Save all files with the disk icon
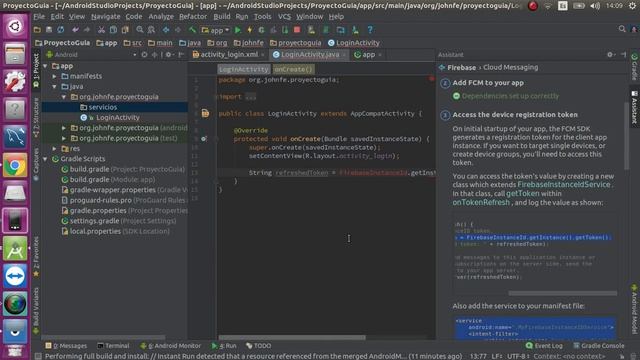The width and height of the screenshot is (640, 360). (x=49, y=30)
